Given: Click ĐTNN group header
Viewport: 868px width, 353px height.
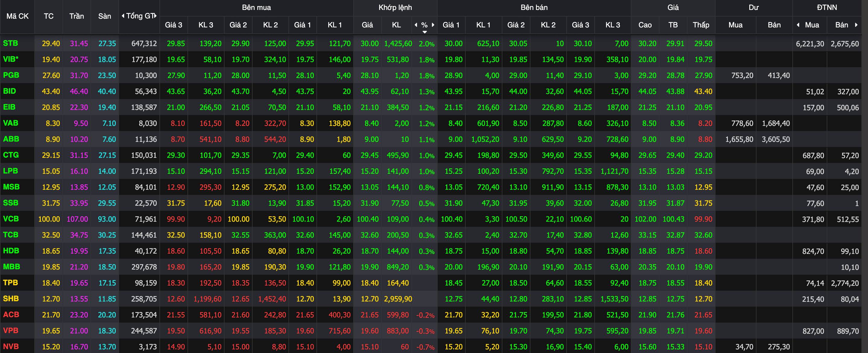Looking at the screenshot, I should pos(827,8).
